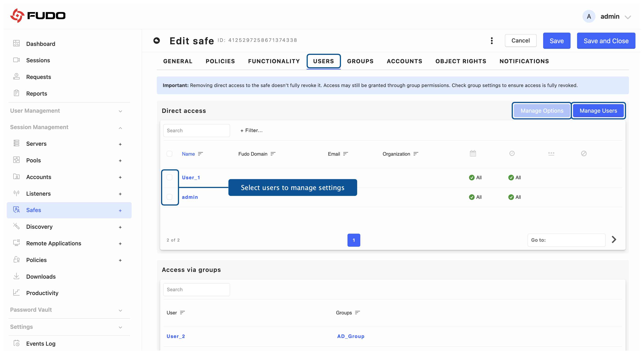Click the Direct access search field

196,130
